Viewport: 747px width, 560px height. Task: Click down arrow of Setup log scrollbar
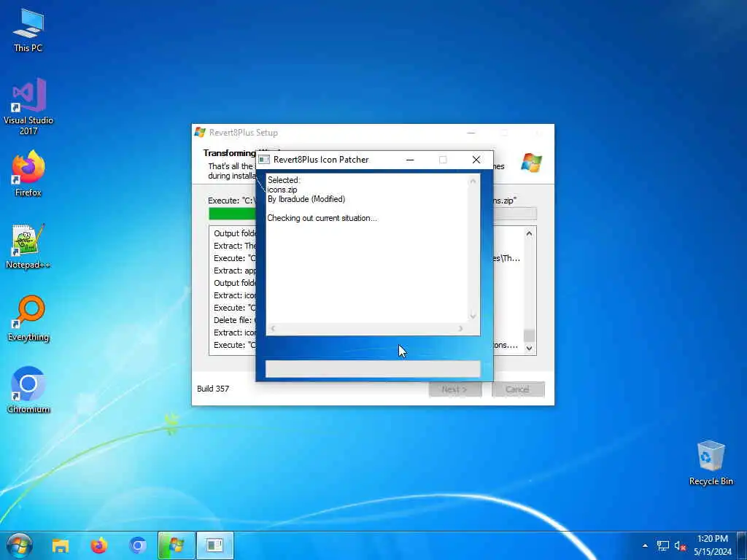(x=530, y=348)
